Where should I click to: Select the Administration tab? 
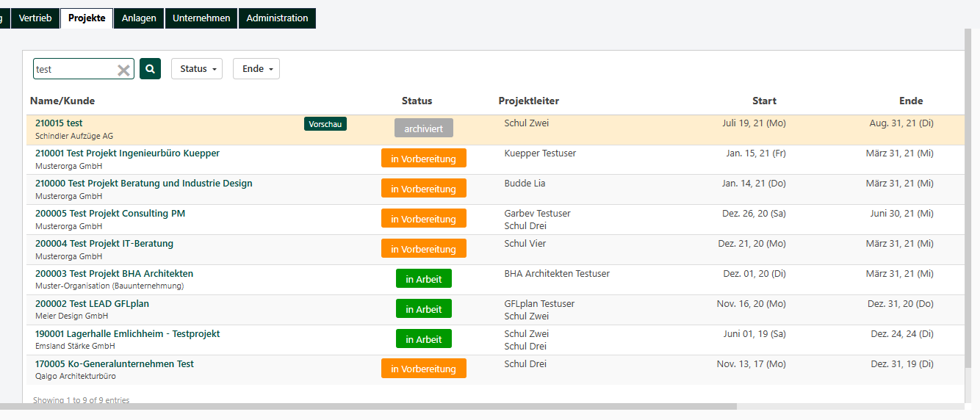(x=277, y=18)
